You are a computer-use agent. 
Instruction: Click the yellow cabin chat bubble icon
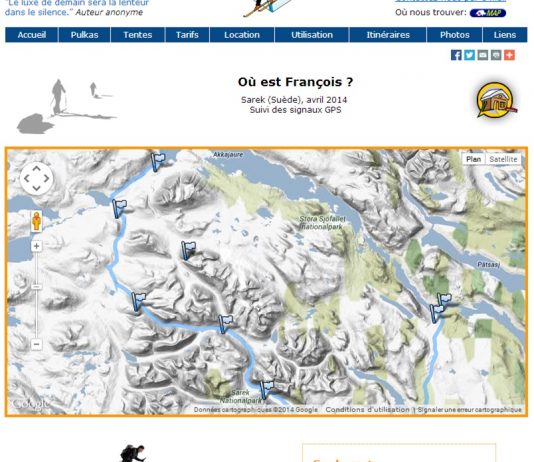[496, 100]
